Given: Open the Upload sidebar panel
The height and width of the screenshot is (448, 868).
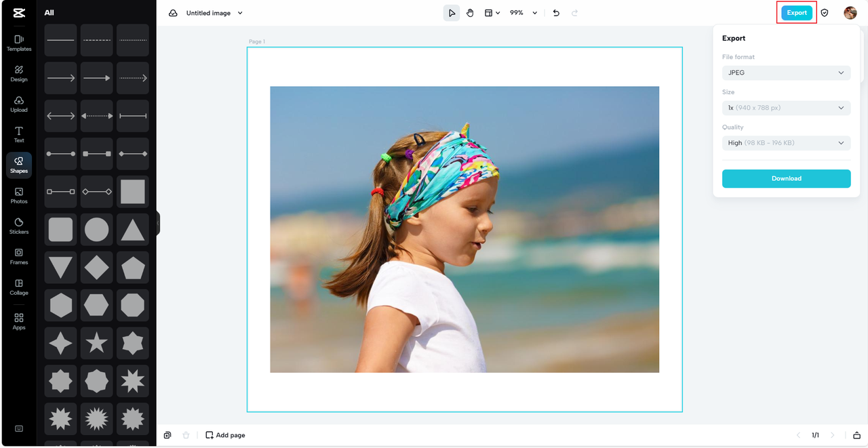Looking at the screenshot, I should tap(19, 104).
